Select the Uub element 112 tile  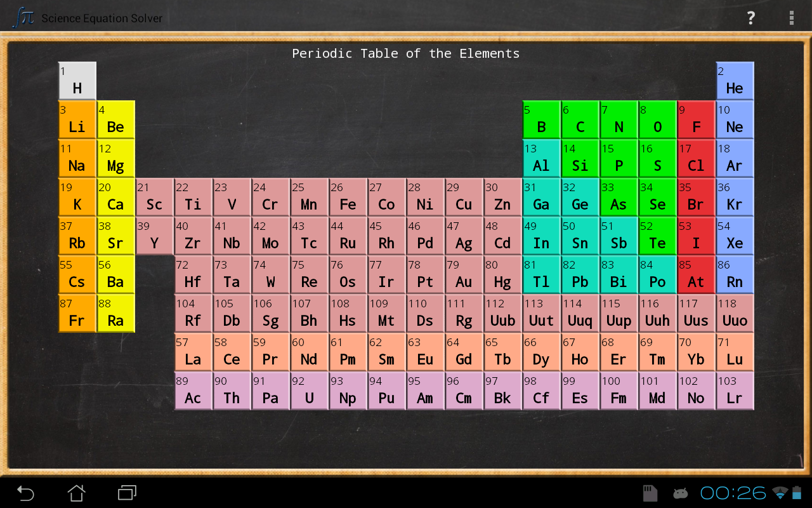[x=503, y=313]
